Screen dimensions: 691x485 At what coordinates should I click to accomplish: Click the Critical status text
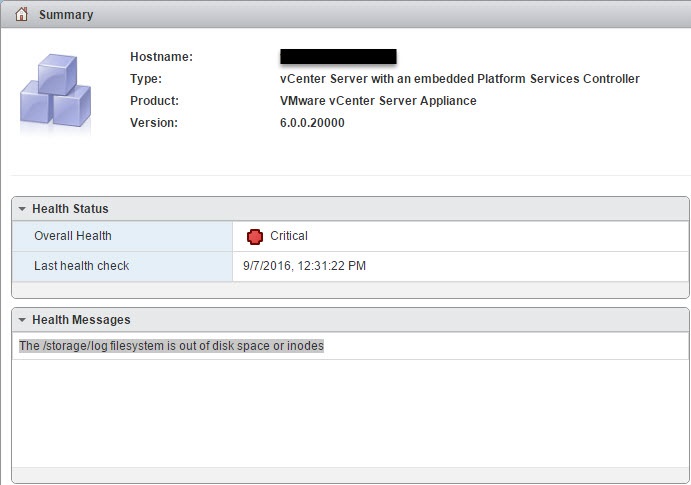[x=289, y=236]
